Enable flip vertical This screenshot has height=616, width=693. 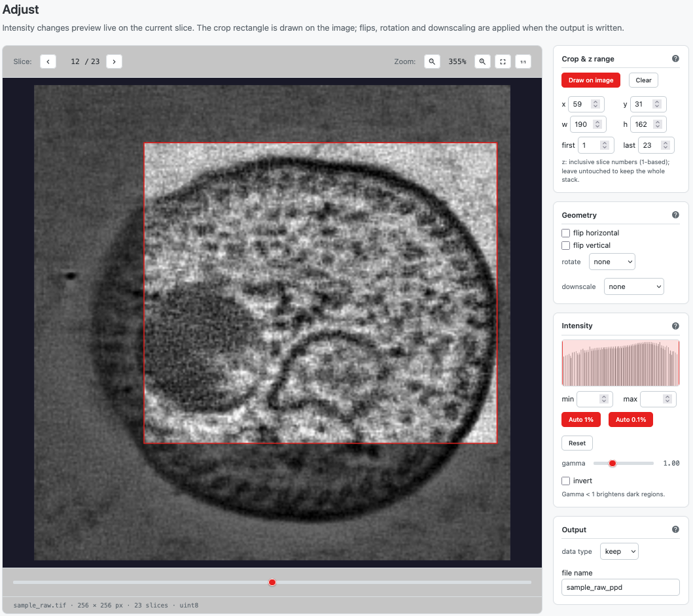coord(565,245)
